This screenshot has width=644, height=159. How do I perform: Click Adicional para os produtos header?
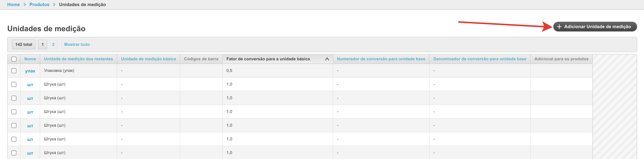pyautogui.click(x=561, y=59)
